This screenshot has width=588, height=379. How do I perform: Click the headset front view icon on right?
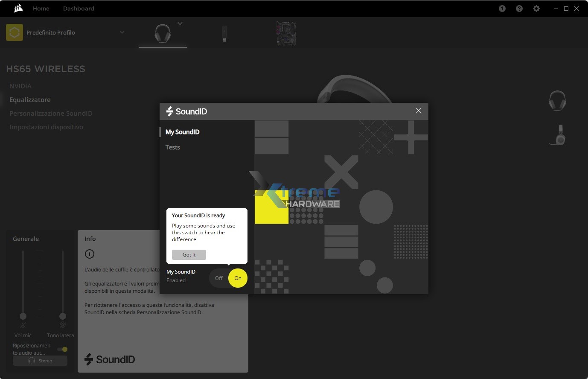coord(557,101)
